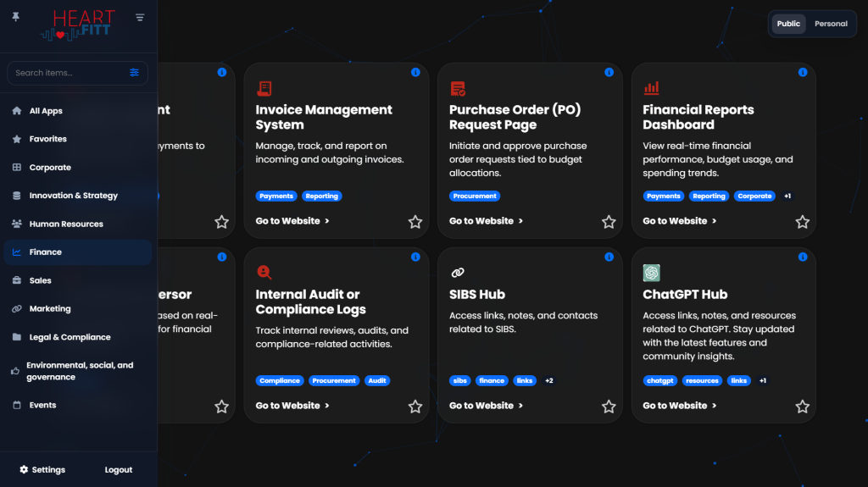This screenshot has height=487, width=868.
Task: Favorite the Invoice Management System card
Action: pos(415,222)
